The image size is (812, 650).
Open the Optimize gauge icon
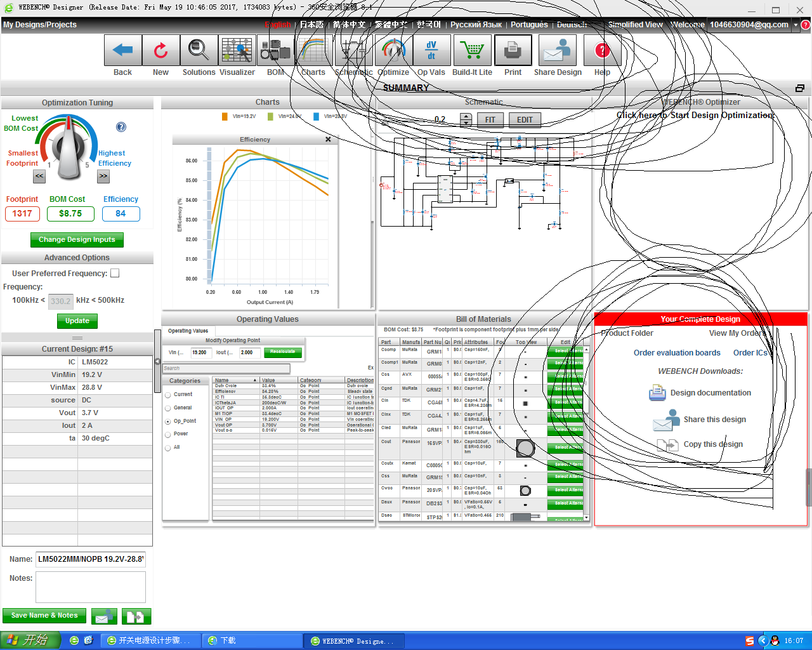pos(393,50)
